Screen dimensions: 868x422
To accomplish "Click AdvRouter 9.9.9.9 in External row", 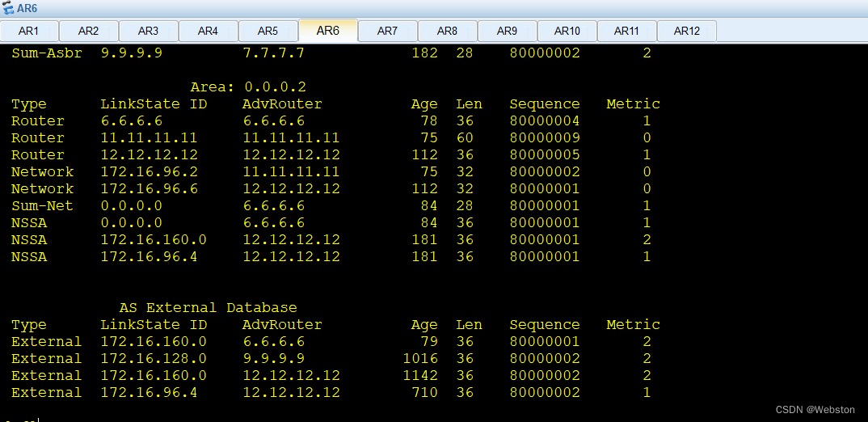I will tap(273, 359).
